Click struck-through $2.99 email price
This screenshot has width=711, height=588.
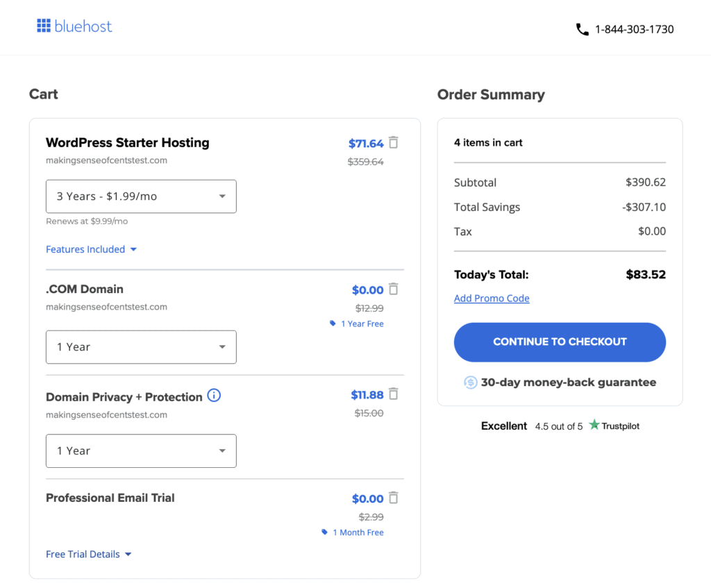371,516
